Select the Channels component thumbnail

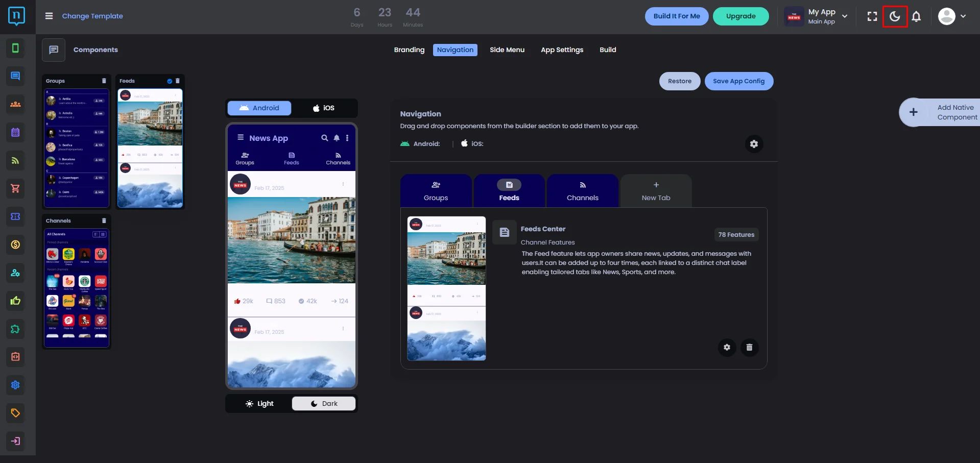point(77,288)
